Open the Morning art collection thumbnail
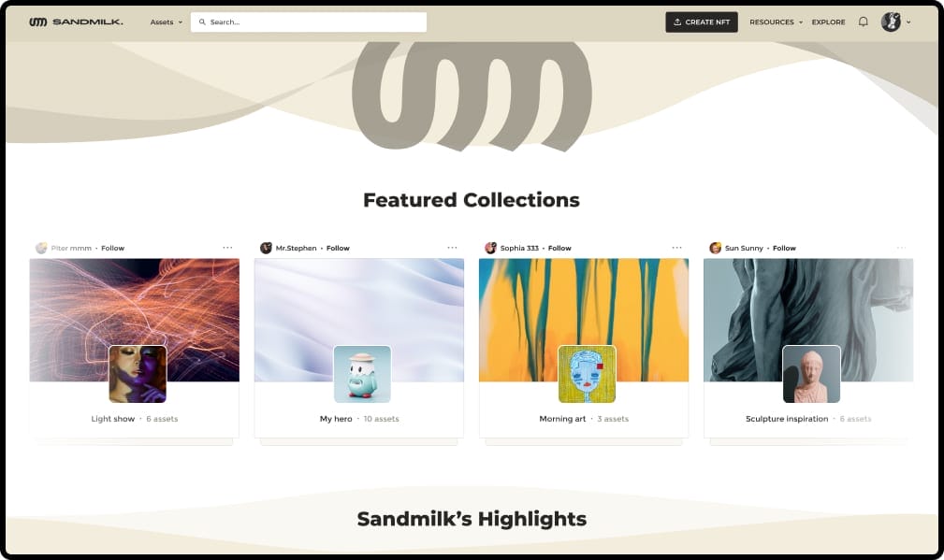944x560 pixels. pos(587,374)
